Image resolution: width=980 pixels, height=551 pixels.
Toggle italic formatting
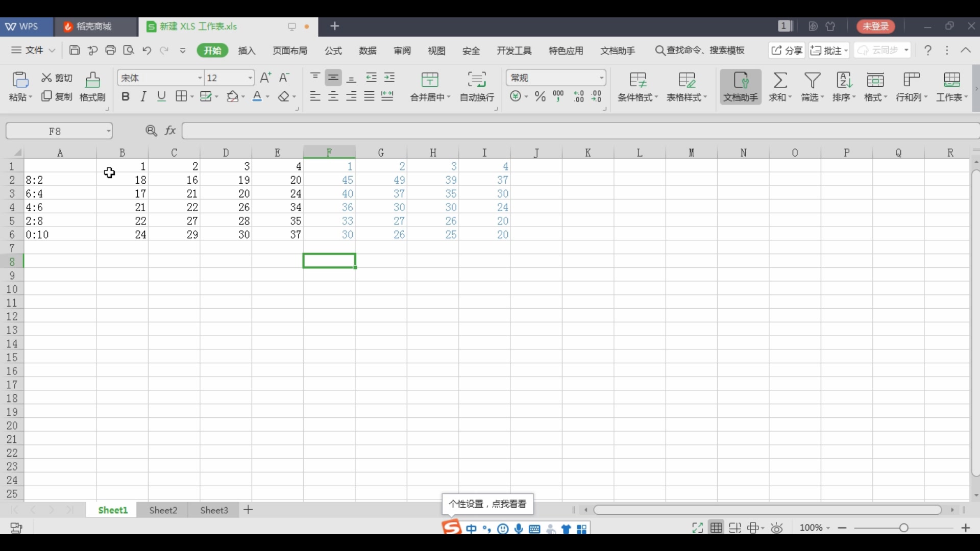tap(143, 96)
